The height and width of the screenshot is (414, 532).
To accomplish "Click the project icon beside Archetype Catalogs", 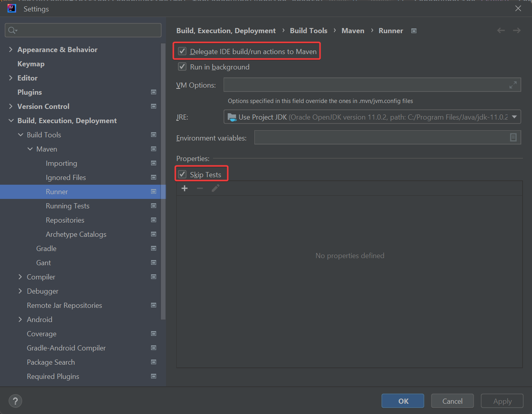I will (154, 234).
